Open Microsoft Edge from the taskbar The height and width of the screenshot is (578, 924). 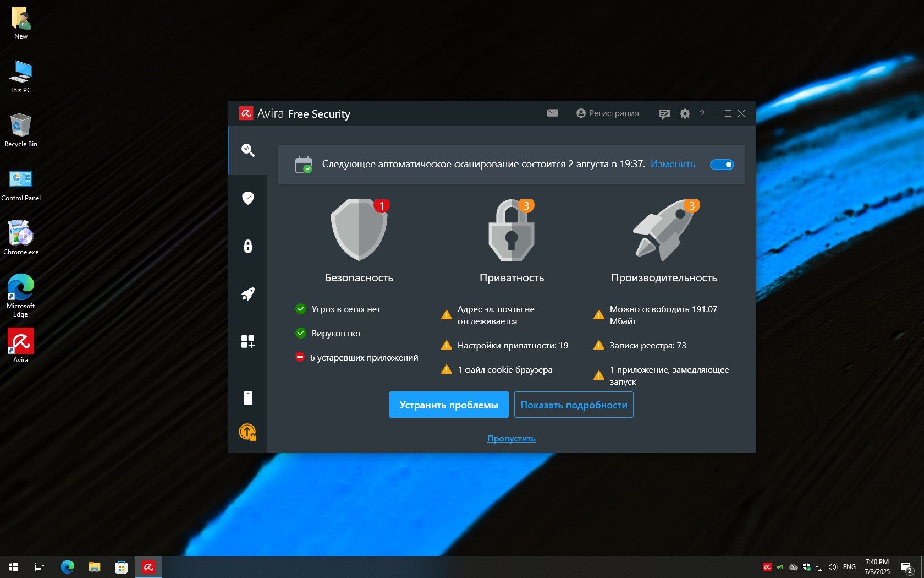(68, 567)
